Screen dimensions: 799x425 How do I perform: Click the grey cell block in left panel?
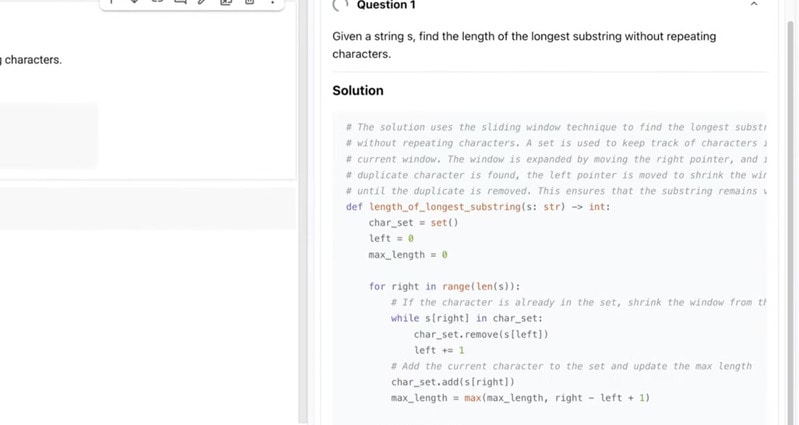[48, 135]
